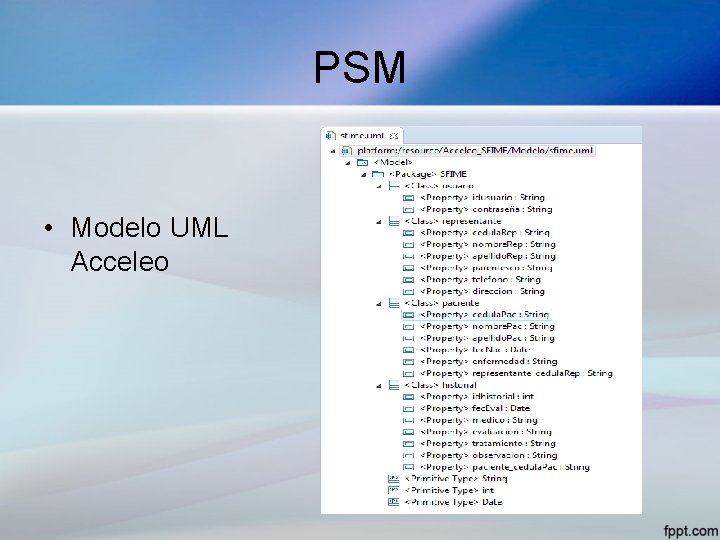Click the <Primitive Type> int icon
The image size is (720, 540).
click(394, 490)
